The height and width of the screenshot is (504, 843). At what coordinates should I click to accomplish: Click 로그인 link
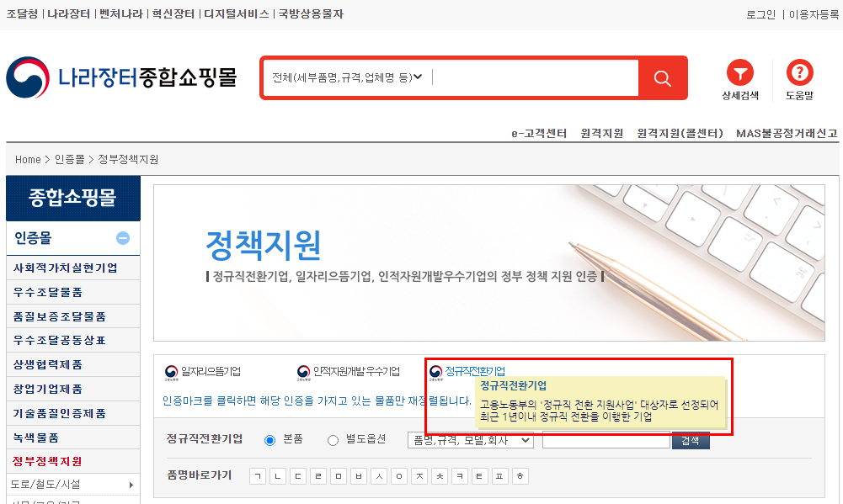pyautogui.click(x=760, y=15)
